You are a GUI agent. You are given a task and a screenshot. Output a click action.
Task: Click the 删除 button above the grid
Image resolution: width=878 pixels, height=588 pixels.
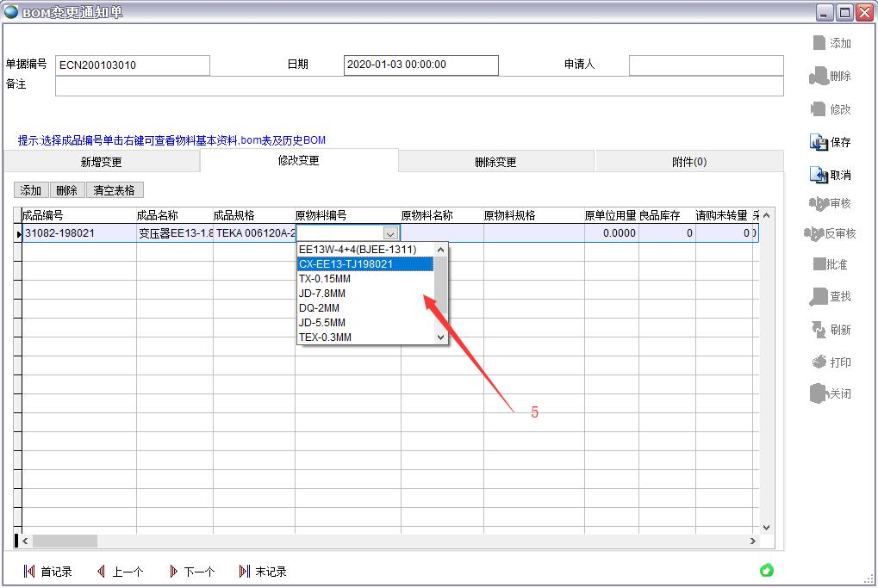66,190
